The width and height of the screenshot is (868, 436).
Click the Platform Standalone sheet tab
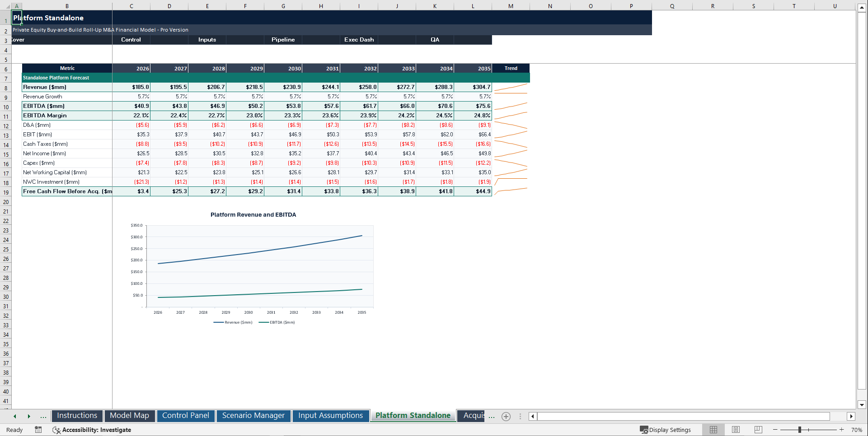[x=413, y=416]
